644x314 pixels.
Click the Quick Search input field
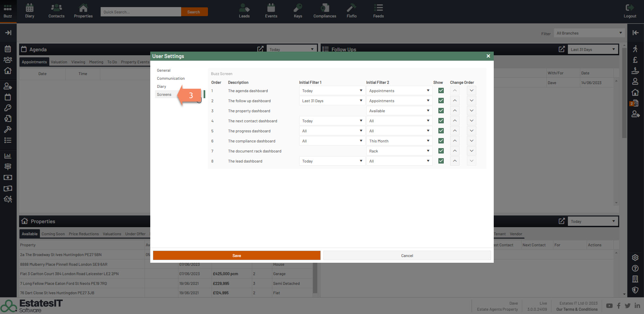(x=141, y=12)
